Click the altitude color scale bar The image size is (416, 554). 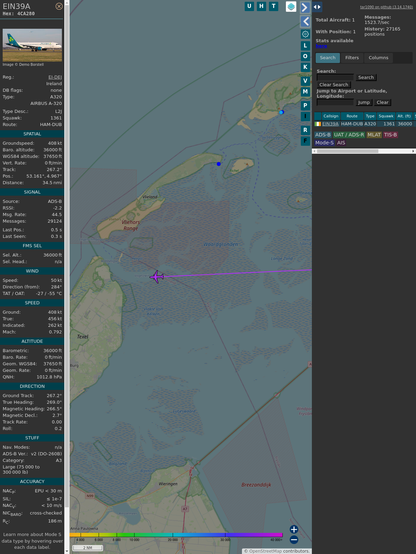click(176, 535)
